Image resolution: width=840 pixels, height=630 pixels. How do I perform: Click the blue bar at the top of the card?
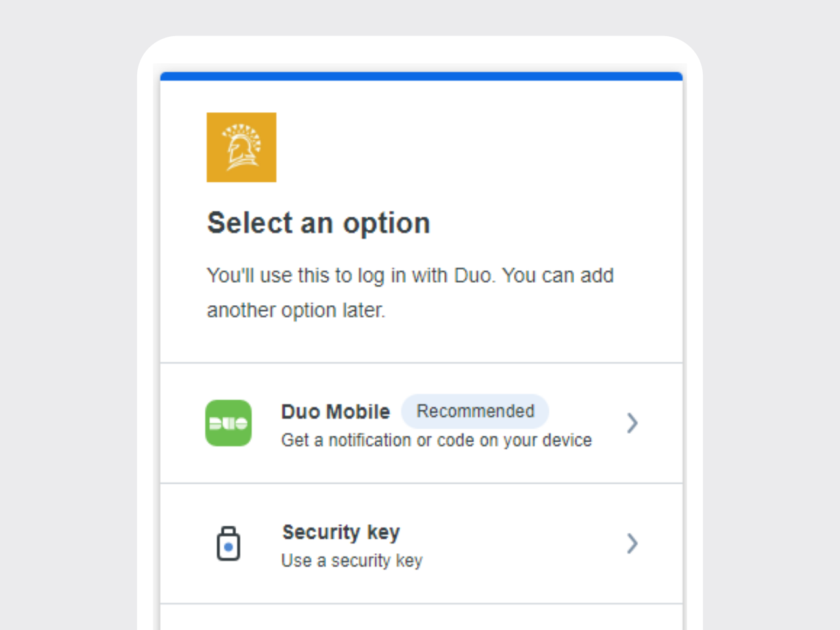420,76
